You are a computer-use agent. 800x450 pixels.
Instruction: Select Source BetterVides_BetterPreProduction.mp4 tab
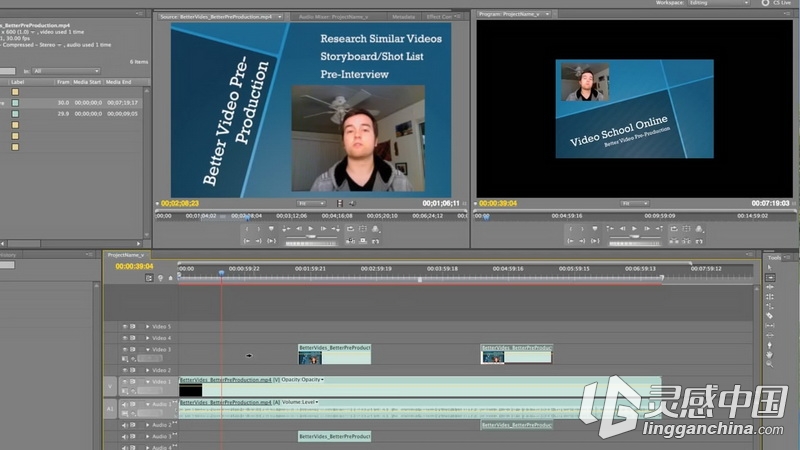216,17
